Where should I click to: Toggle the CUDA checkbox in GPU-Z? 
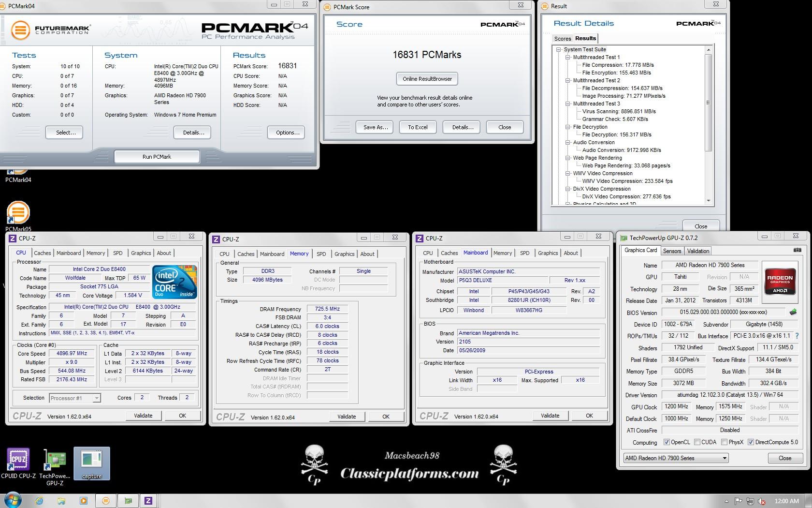point(697,442)
